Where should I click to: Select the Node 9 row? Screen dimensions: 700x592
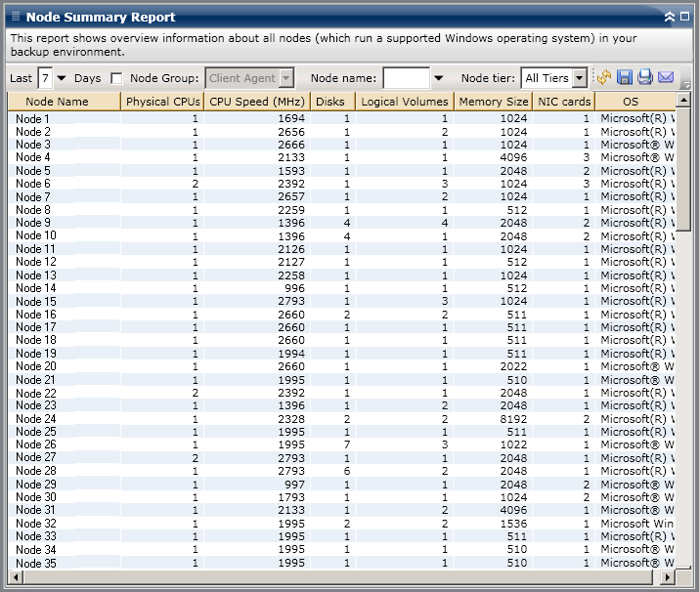[341, 223]
